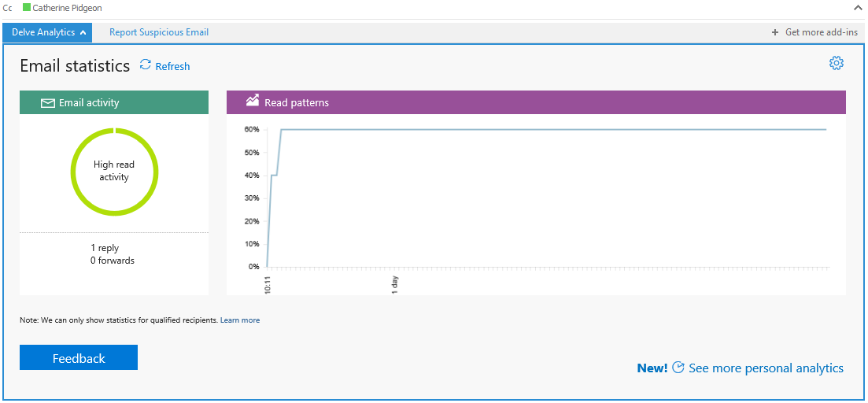Screen dimensions: 868x403
Task: Open the Learn more link
Action: coord(240,320)
